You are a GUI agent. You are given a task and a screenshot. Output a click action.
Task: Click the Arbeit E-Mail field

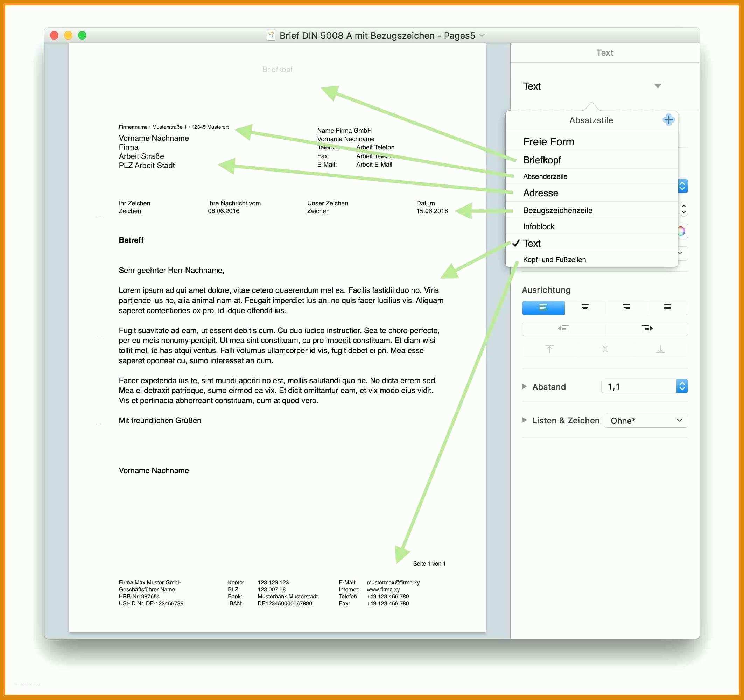374,164
